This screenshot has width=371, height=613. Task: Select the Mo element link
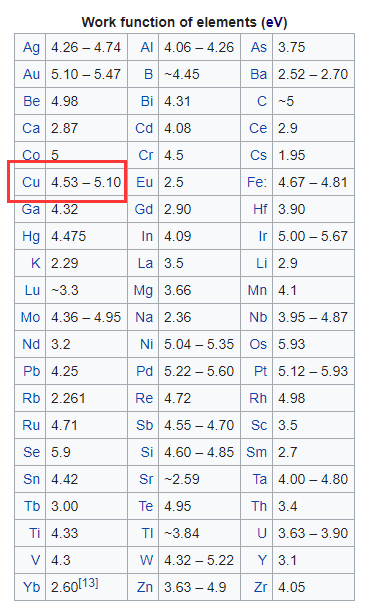coord(30,317)
